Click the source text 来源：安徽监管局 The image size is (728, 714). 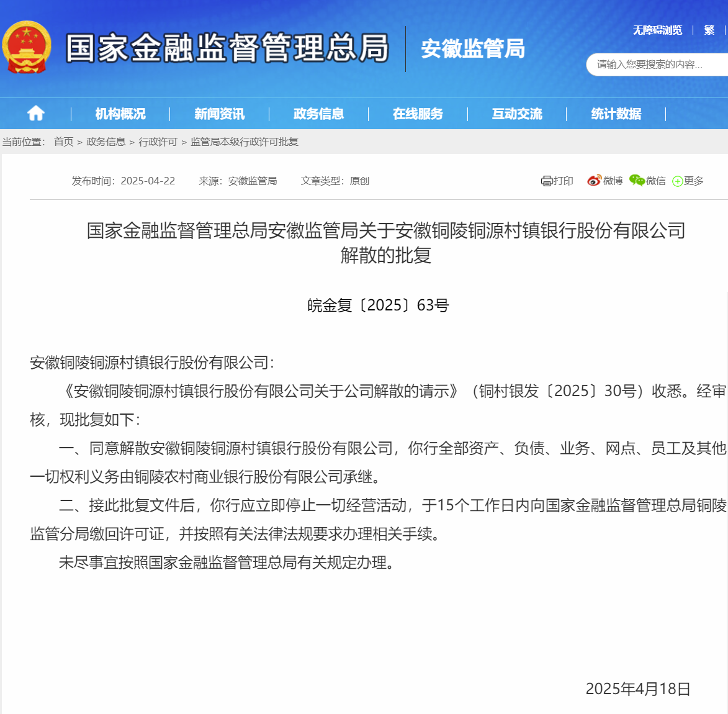click(x=238, y=181)
